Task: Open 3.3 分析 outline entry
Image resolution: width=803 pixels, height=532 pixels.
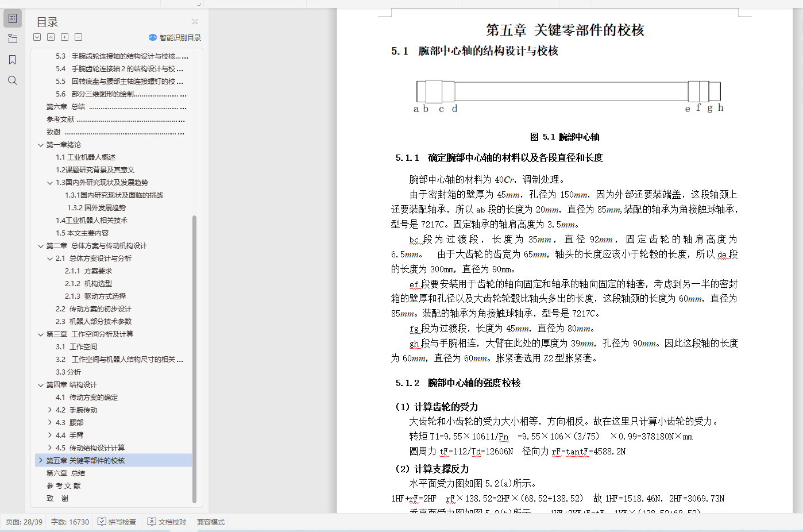Action: 68,372
